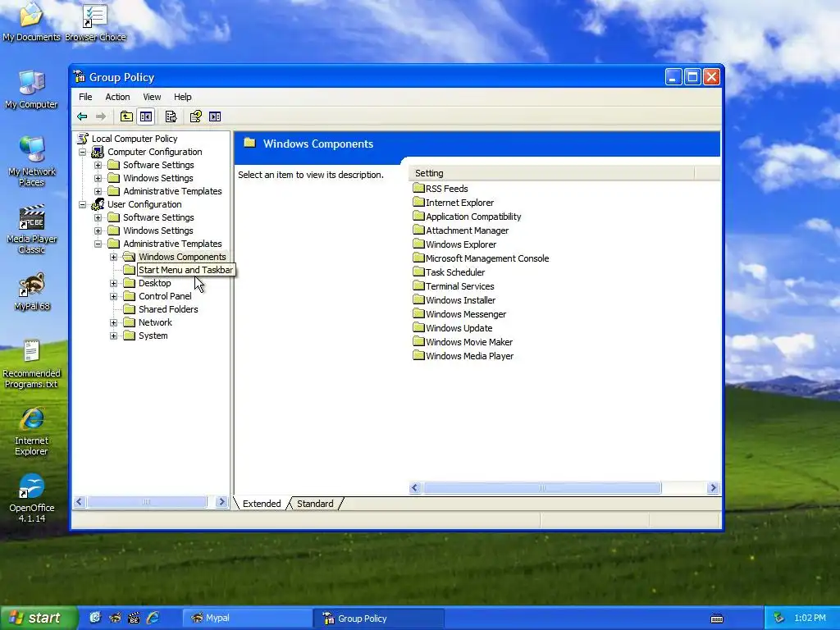Expand Software Settings under User Configuration
This screenshot has width=840, height=630.
(98, 217)
